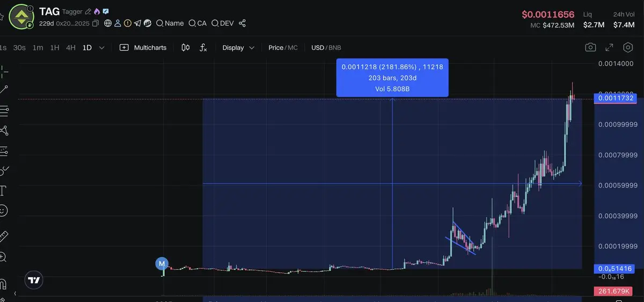Click the blue measurement info tooltip
The height and width of the screenshot is (302, 644).
click(x=392, y=78)
